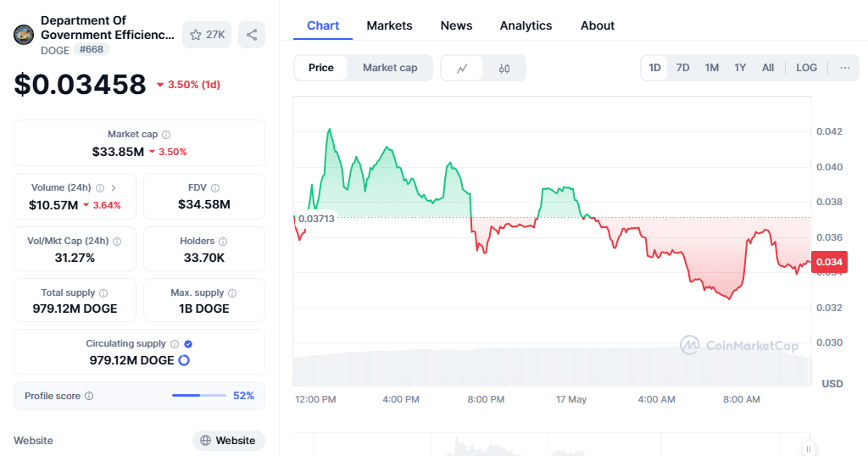Click the 3.50% (1d) change text
The image size is (868, 456).
point(194,85)
